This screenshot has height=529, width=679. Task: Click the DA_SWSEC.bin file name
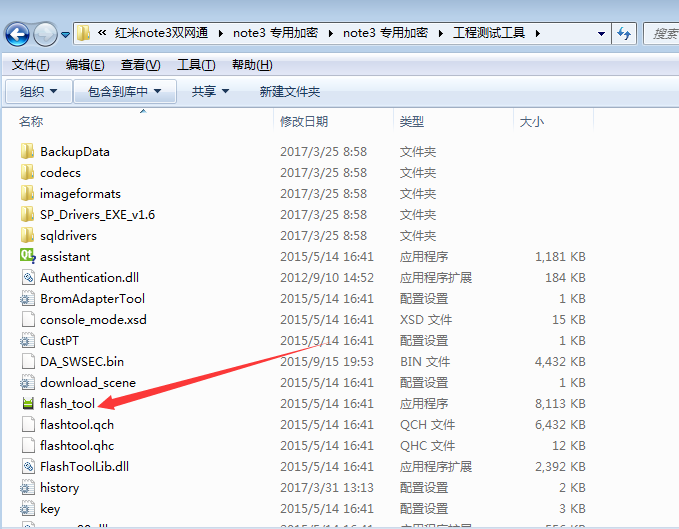coord(82,361)
